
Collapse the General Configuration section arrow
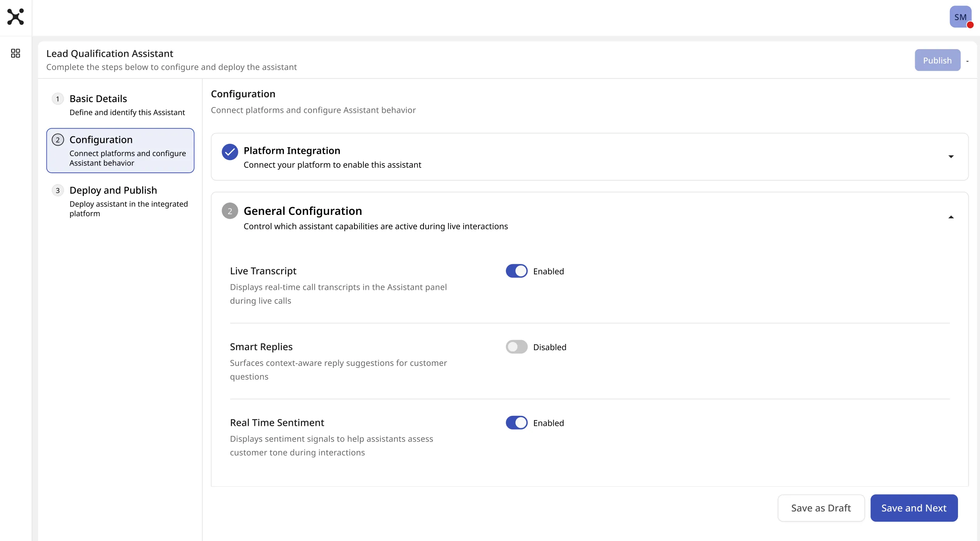tap(951, 217)
